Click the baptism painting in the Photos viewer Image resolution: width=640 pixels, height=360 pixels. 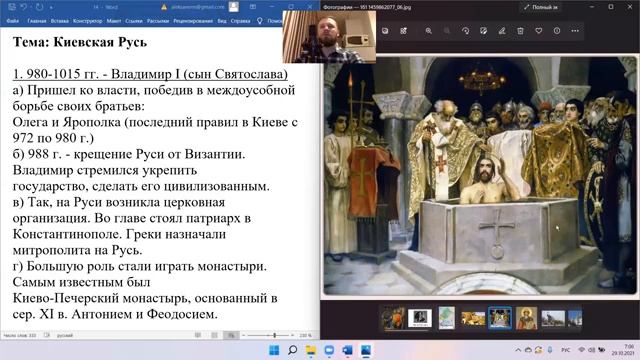point(480,176)
